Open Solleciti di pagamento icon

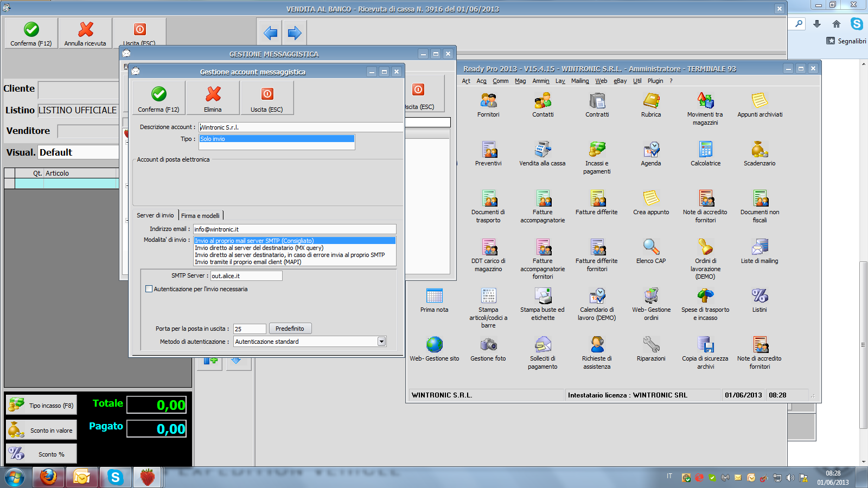click(x=542, y=353)
